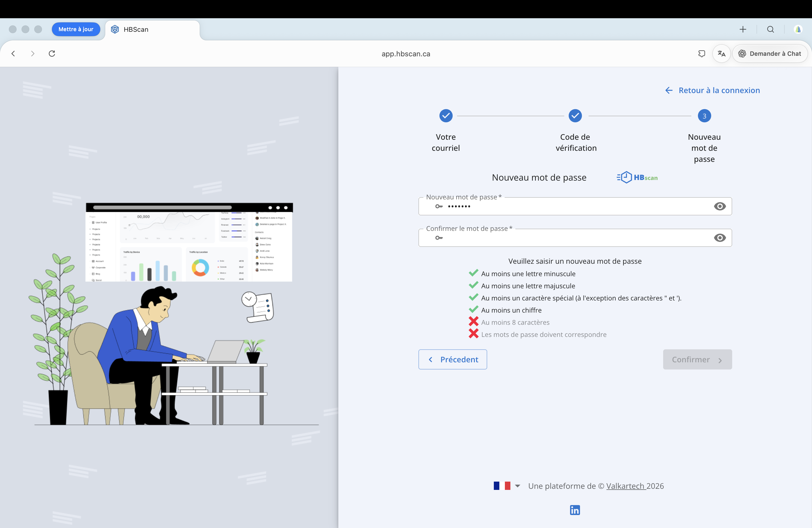Follow Retour à la connexion link
Image resolution: width=812 pixels, height=528 pixels.
click(712, 90)
